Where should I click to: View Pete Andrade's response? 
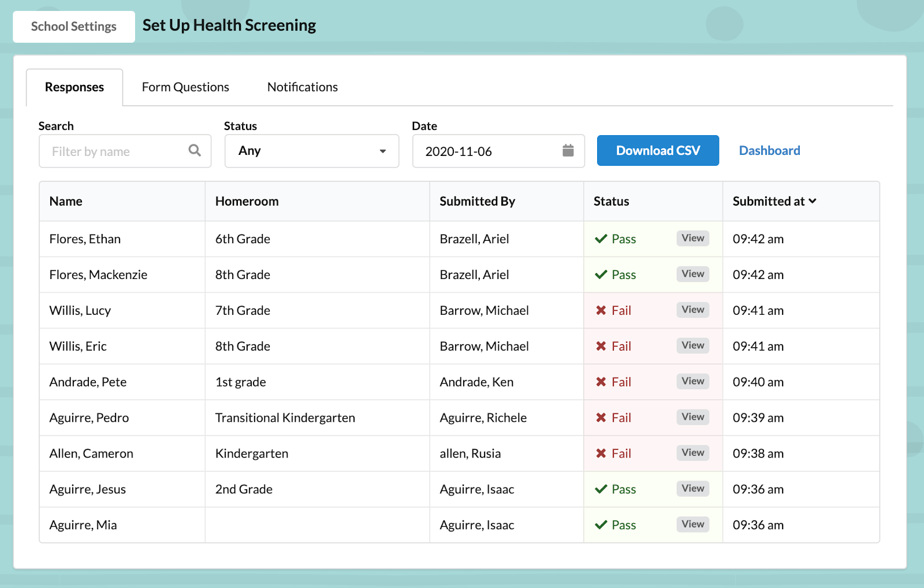coord(693,381)
